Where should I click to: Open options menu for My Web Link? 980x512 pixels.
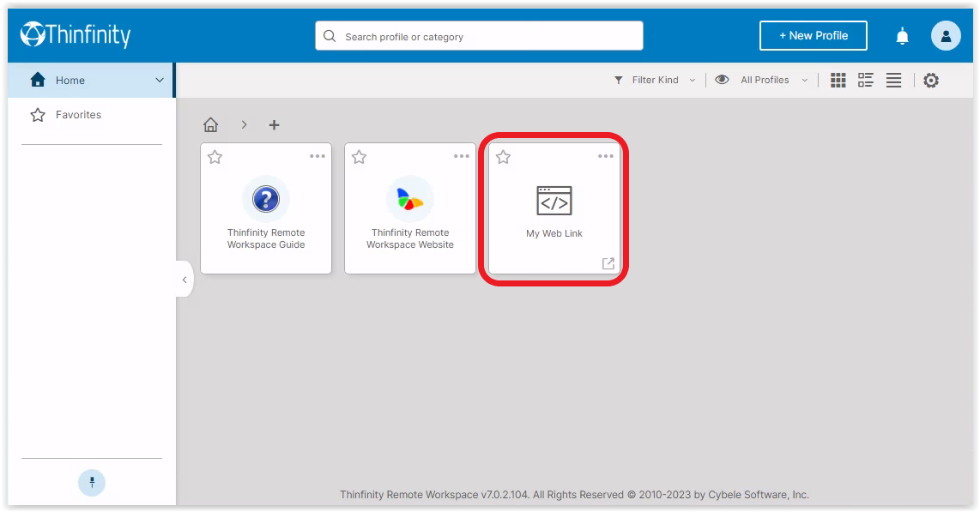tap(606, 156)
